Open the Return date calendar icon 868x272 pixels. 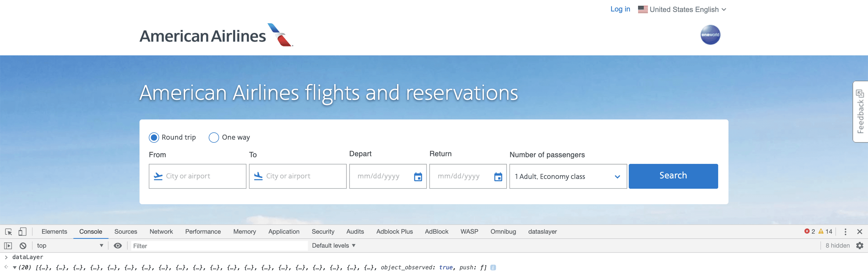click(x=498, y=177)
